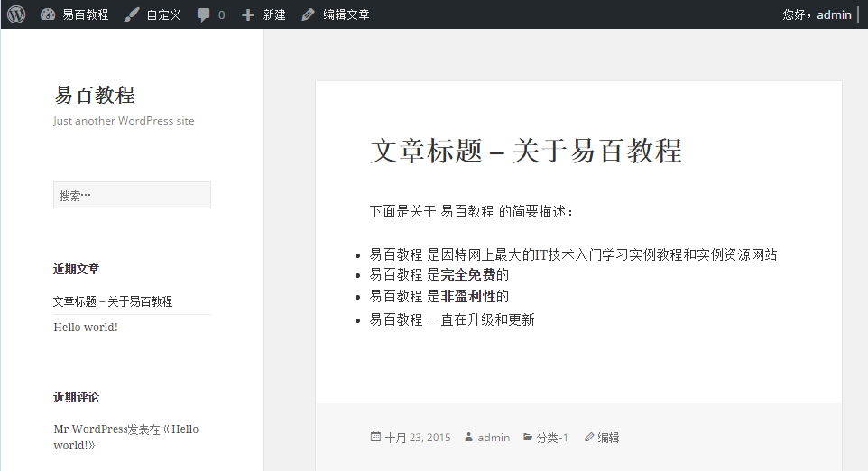Click the customize paintbrush icon
This screenshot has height=471, width=868.
click(131, 15)
